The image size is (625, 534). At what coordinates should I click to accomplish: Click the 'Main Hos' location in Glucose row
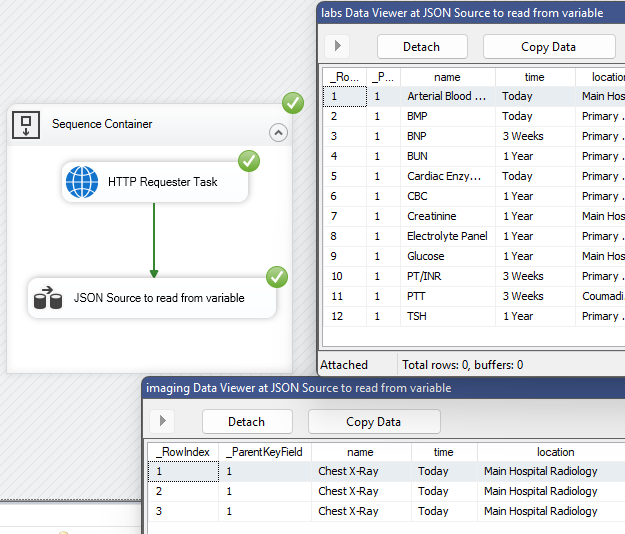(600, 256)
